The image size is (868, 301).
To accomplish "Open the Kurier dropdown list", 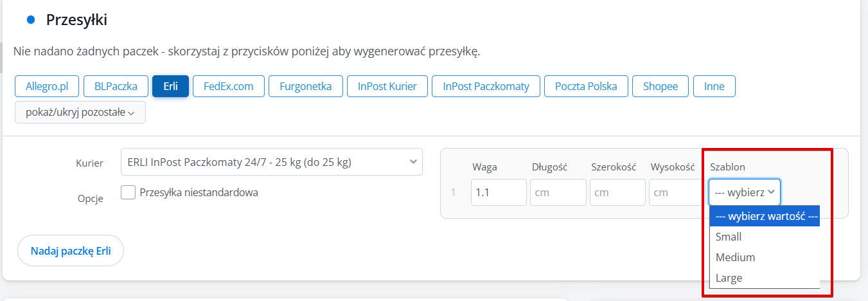I will point(271,162).
